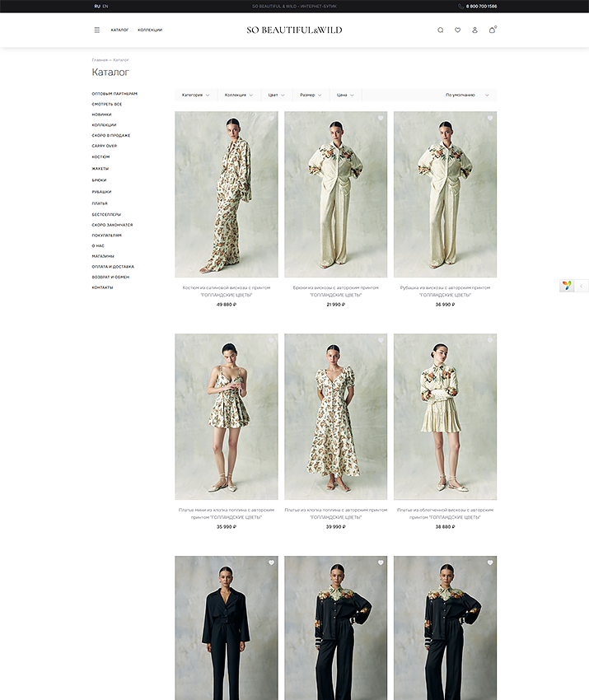
Task: Click the colorful widget icon on right edge
Action: pyautogui.click(x=567, y=286)
